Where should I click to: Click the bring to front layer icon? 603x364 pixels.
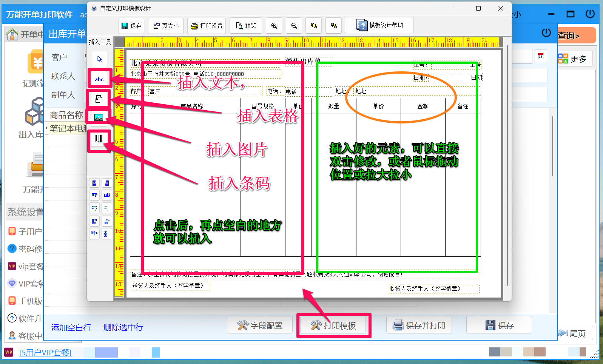(x=314, y=26)
